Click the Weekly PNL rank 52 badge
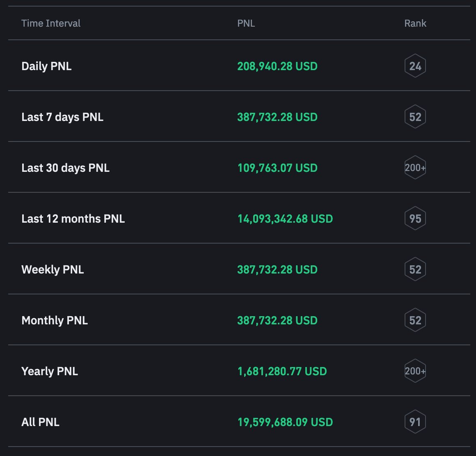Image resolution: width=476 pixels, height=456 pixels. click(415, 269)
